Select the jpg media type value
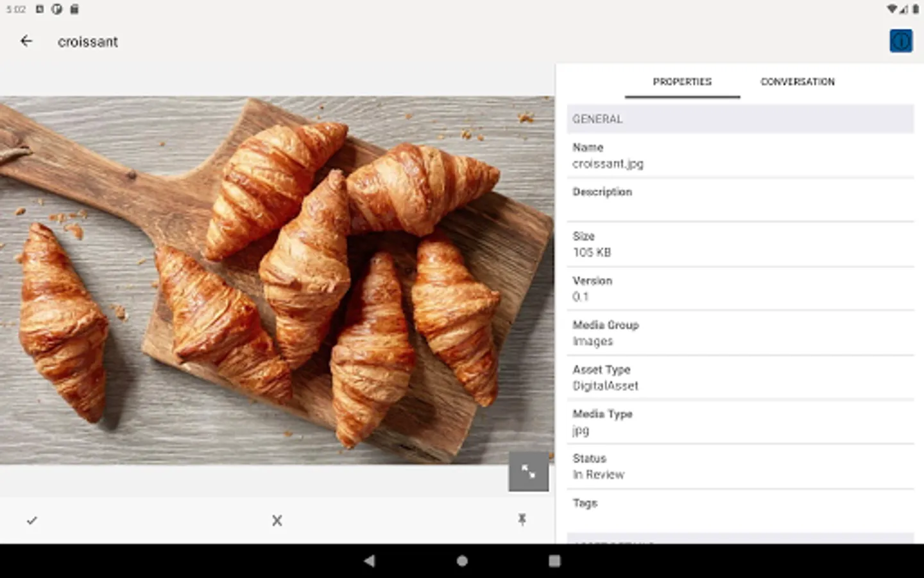The height and width of the screenshot is (578, 924). 580,430
